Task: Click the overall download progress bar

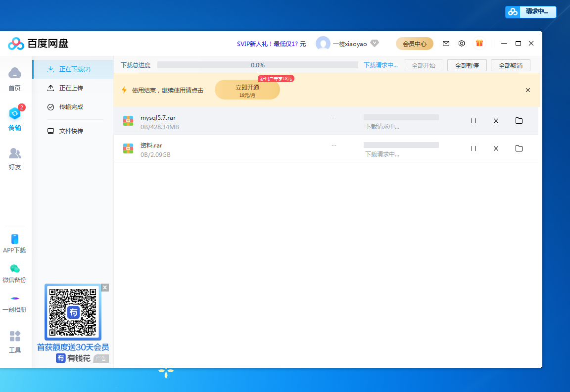Action: (x=258, y=65)
